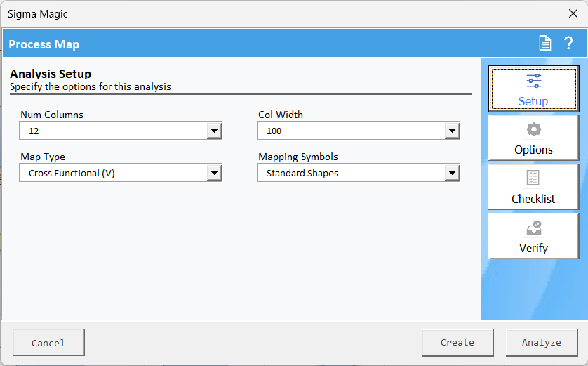The height and width of the screenshot is (366, 588).
Task: Click the Analyze button
Action: (541, 343)
